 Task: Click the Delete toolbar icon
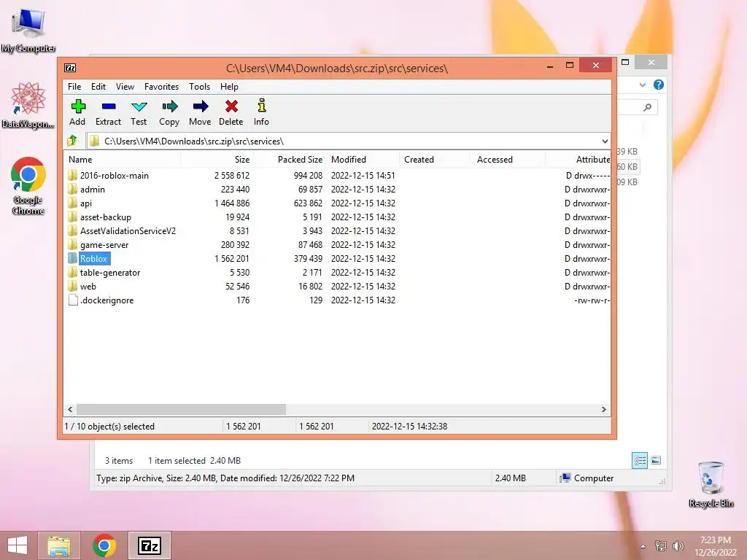point(231,106)
